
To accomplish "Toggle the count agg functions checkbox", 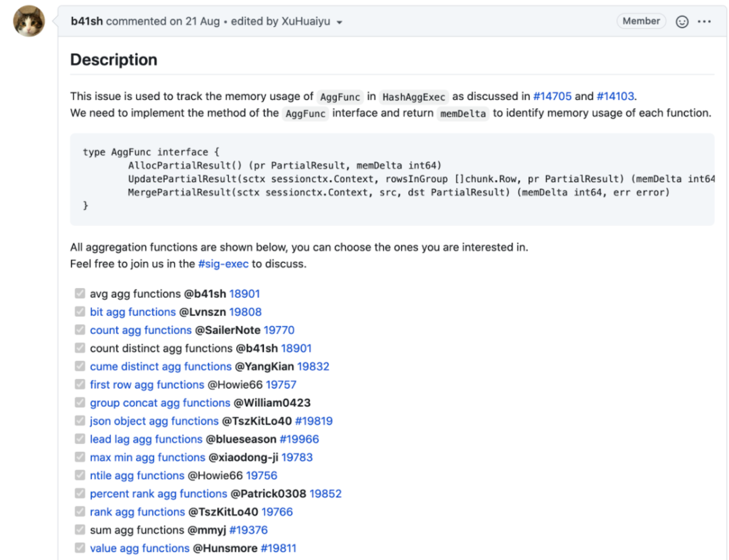I will (80, 331).
